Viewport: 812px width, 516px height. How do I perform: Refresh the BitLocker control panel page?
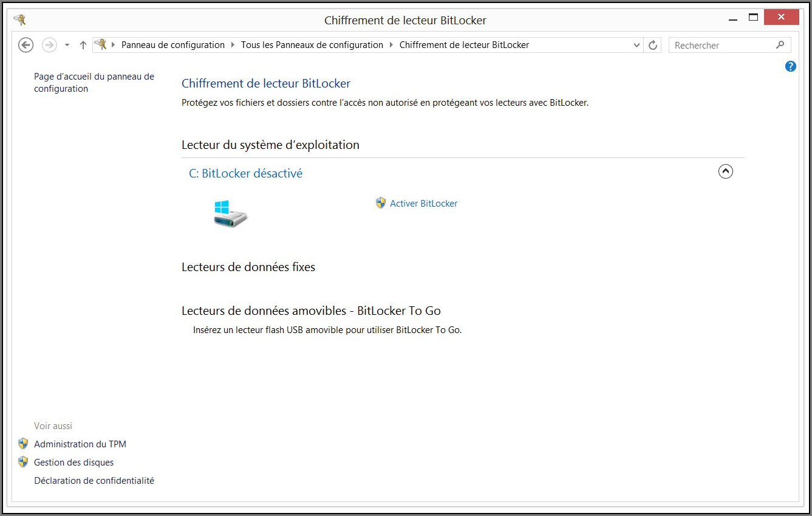tap(653, 45)
